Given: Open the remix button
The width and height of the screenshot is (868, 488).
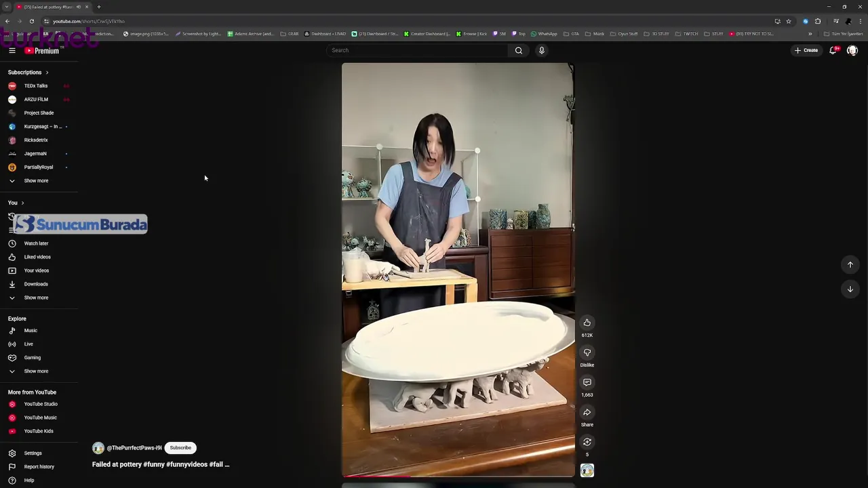Looking at the screenshot, I should (587, 442).
